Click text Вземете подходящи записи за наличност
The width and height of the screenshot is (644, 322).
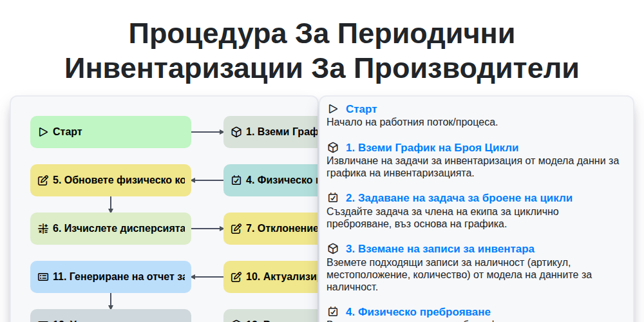459,275
